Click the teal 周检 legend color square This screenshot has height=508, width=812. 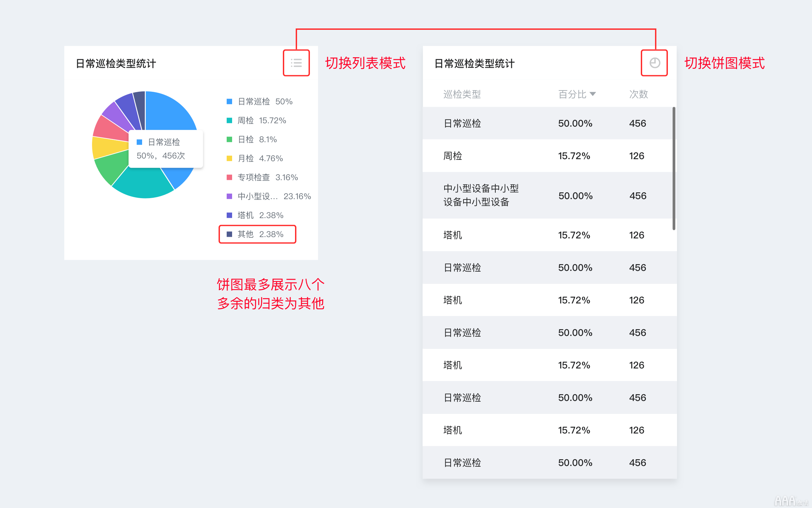click(229, 121)
